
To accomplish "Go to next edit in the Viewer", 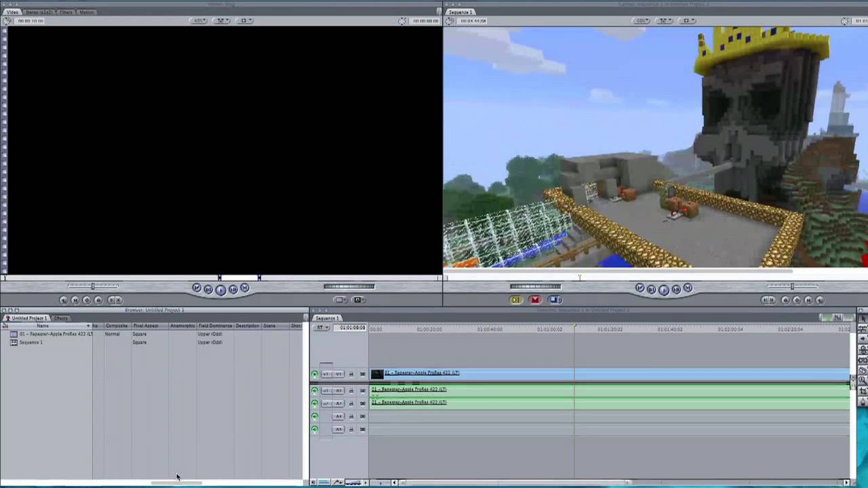I will [x=244, y=289].
